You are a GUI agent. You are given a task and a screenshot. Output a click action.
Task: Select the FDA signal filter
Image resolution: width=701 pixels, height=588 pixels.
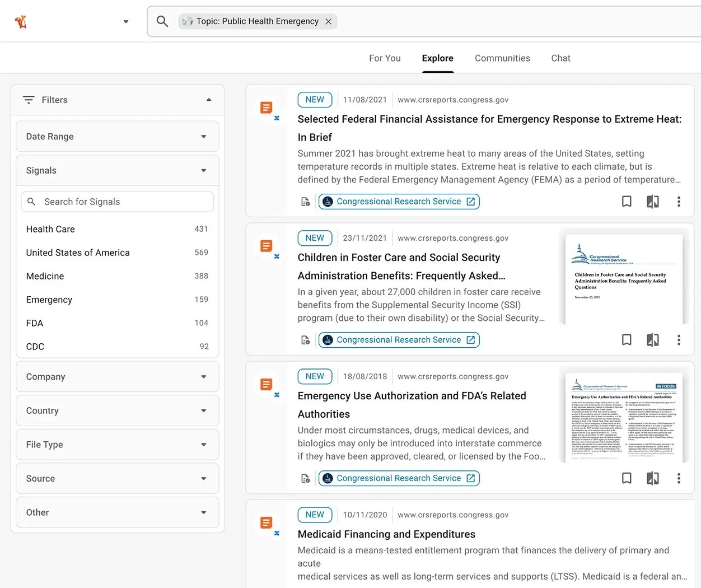tap(35, 323)
